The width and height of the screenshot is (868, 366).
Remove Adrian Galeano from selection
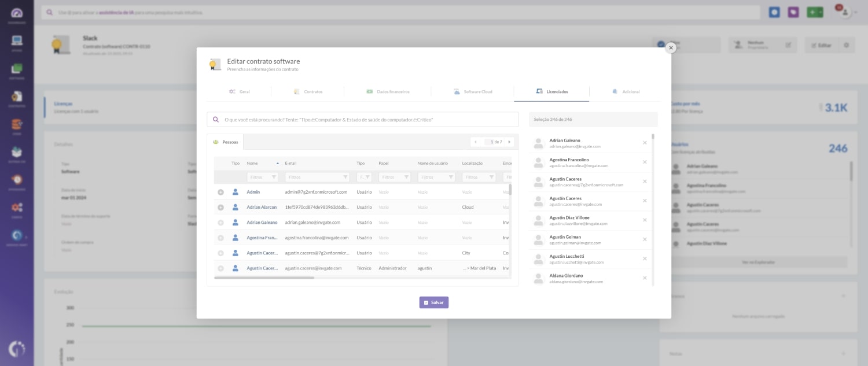[645, 143]
